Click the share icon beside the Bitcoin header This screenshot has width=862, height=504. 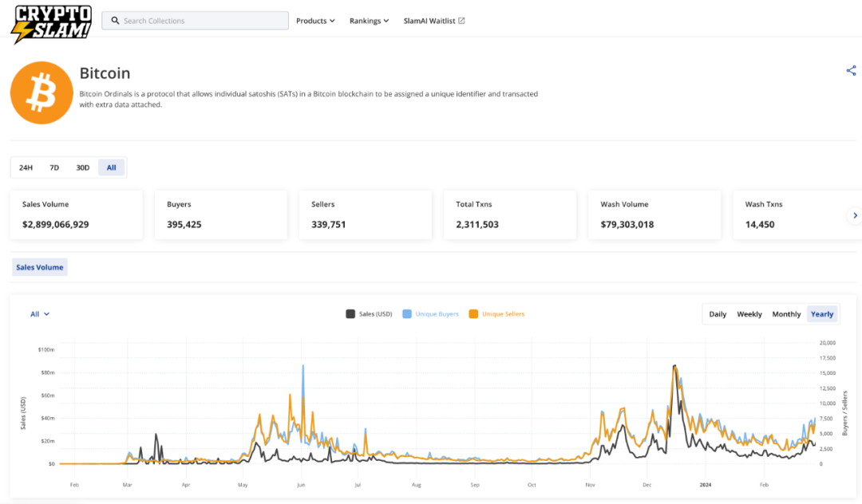[851, 70]
